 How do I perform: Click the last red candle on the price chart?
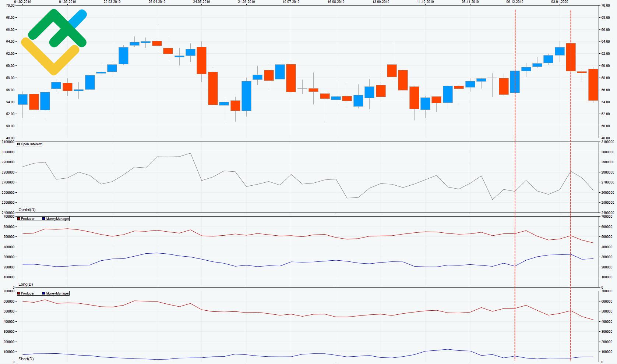point(593,85)
